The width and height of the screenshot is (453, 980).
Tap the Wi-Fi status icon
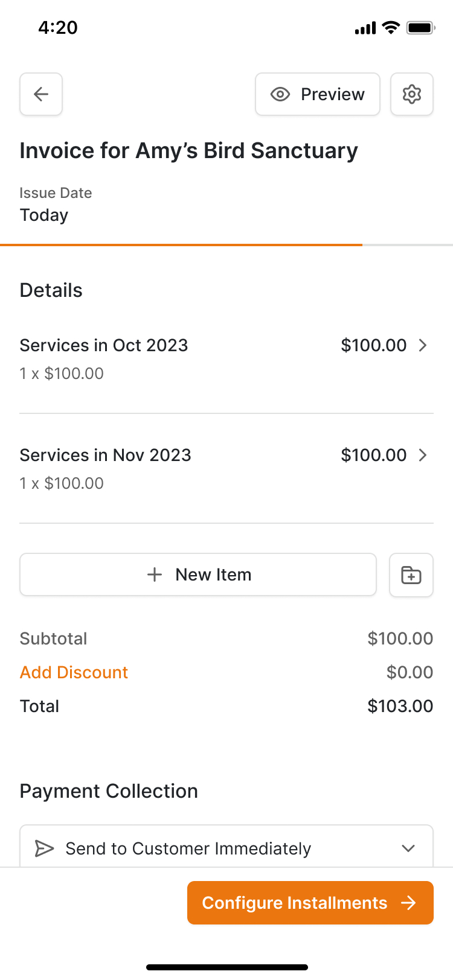[x=391, y=28]
